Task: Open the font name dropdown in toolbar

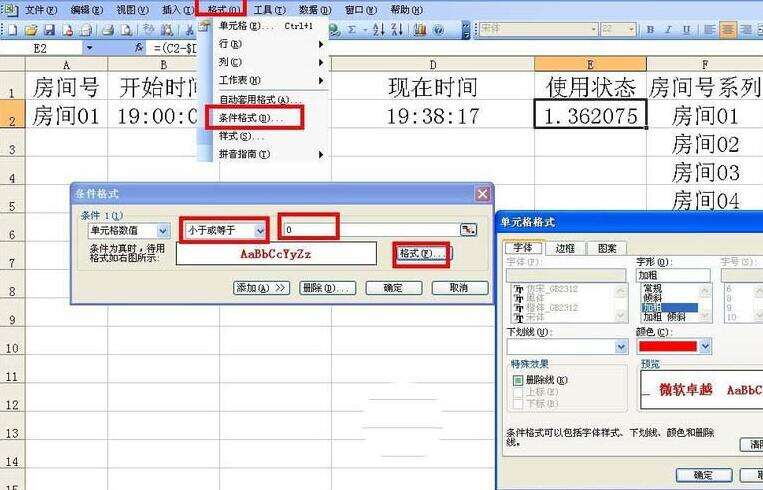Action: click(594, 29)
